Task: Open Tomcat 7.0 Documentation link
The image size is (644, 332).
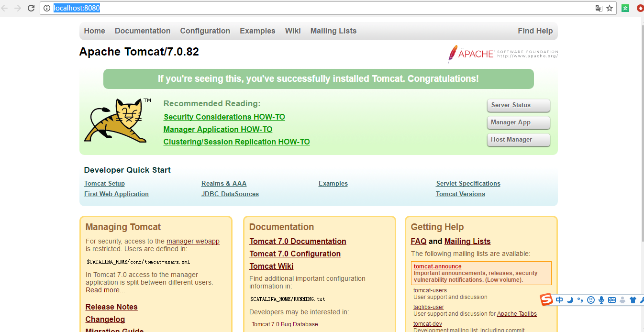Action: coord(298,241)
